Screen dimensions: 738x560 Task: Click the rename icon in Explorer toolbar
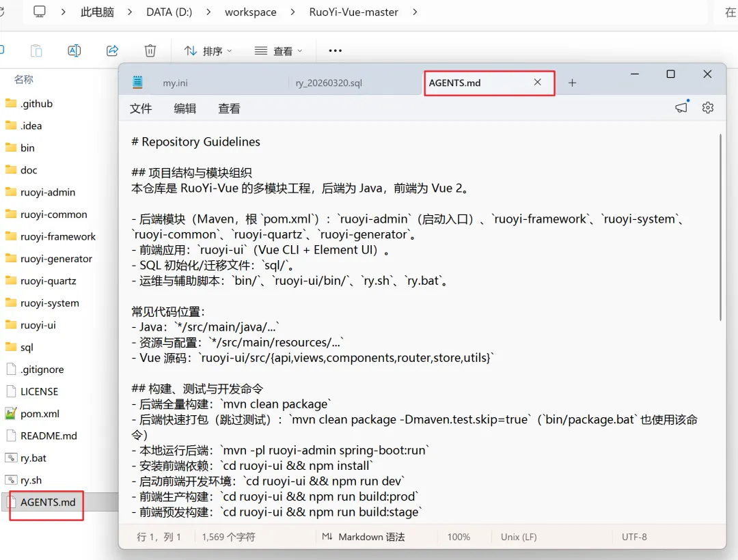click(x=74, y=51)
